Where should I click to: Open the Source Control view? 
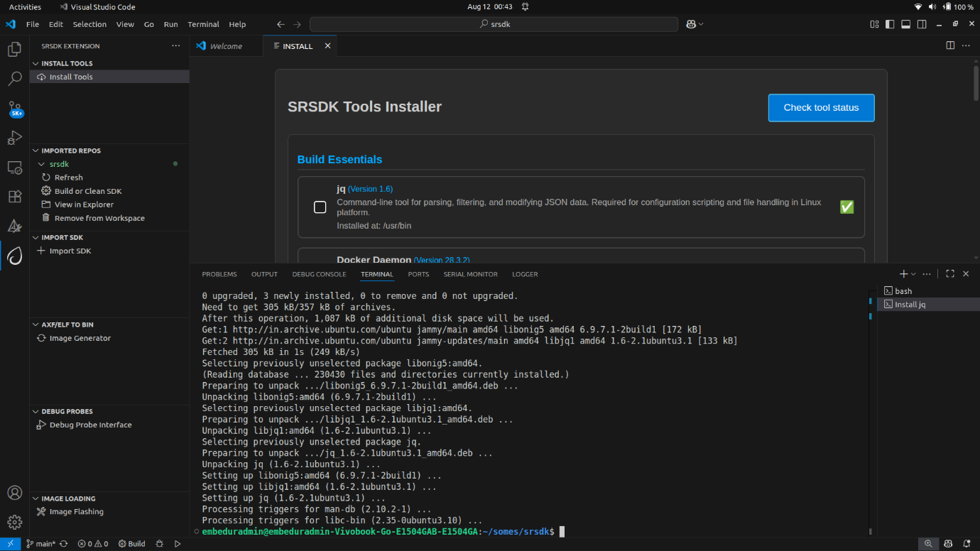click(x=15, y=109)
